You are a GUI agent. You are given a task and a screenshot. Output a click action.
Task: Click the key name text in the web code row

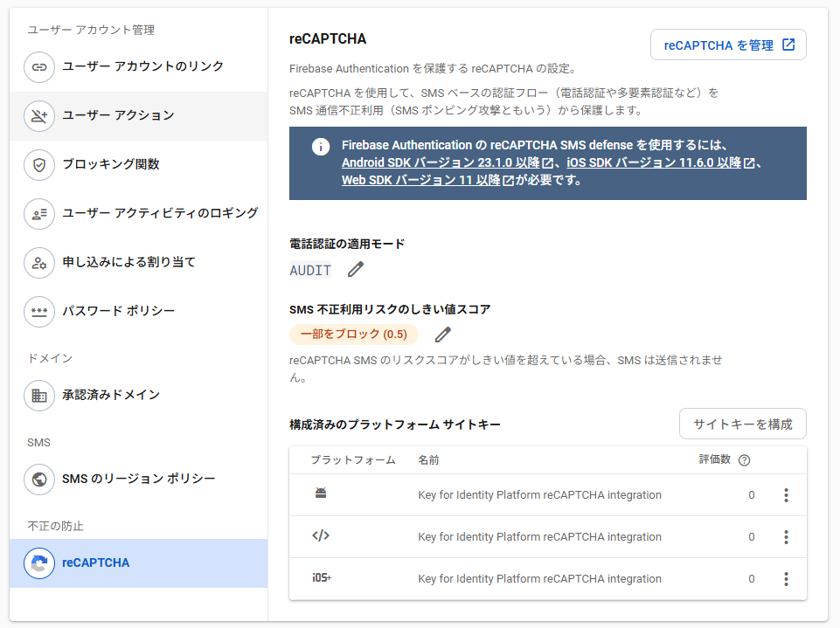(539, 537)
